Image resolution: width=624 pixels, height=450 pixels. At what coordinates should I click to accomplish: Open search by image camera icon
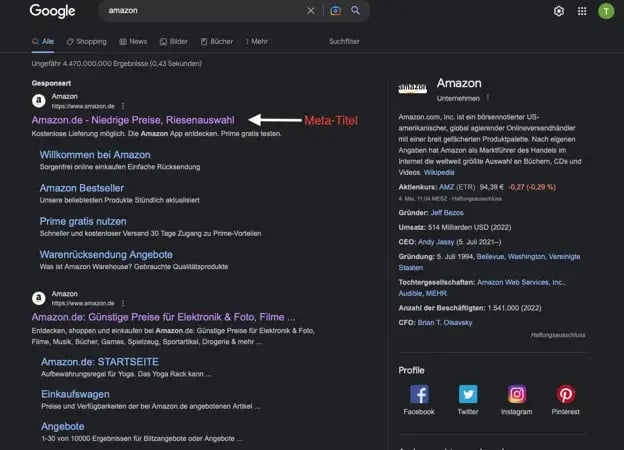pyautogui.click(x=335, y=11)
